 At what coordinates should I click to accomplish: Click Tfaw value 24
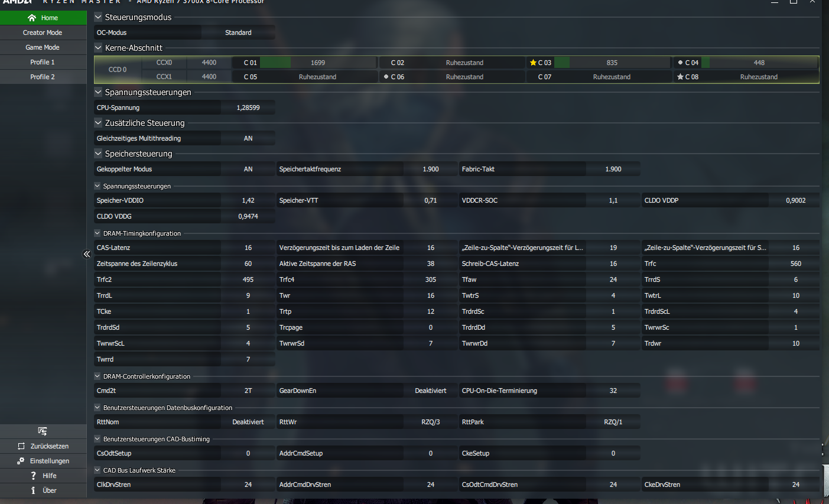(613, 279)
